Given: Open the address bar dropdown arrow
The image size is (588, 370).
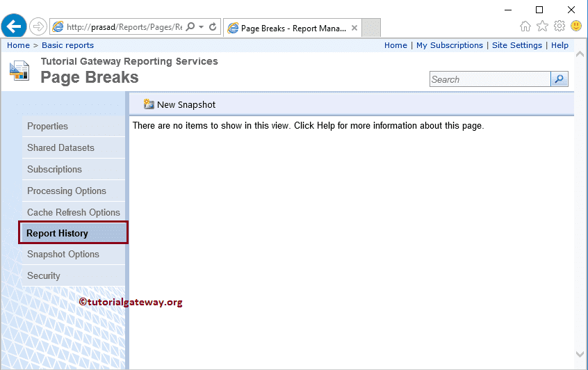Looking at the screenshot, I should [x=201, y=26].
